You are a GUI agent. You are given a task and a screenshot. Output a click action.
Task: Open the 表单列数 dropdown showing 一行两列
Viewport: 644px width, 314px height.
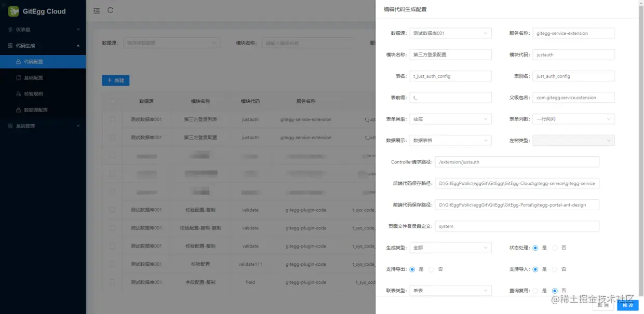coord(573,119)
